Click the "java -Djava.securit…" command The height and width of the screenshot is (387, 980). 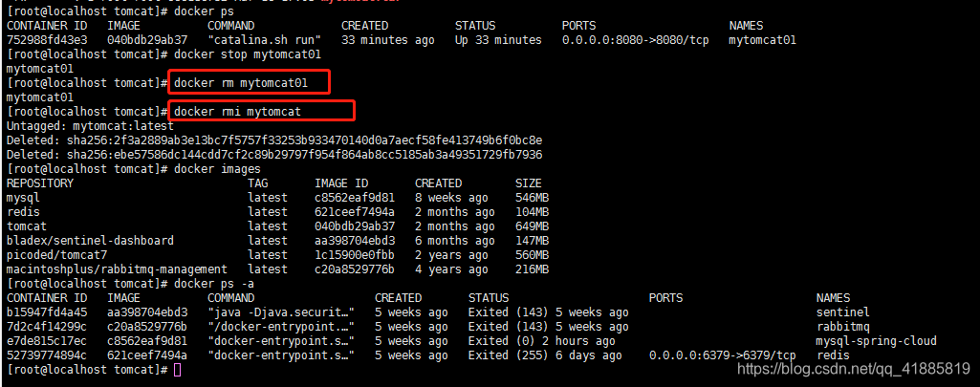coord(281,312)
